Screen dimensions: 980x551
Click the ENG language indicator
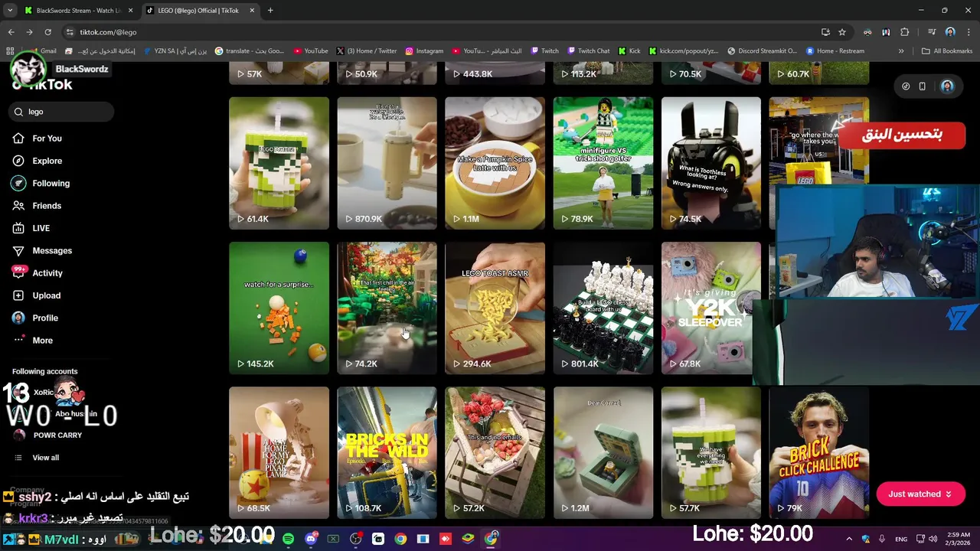[902, 539]
